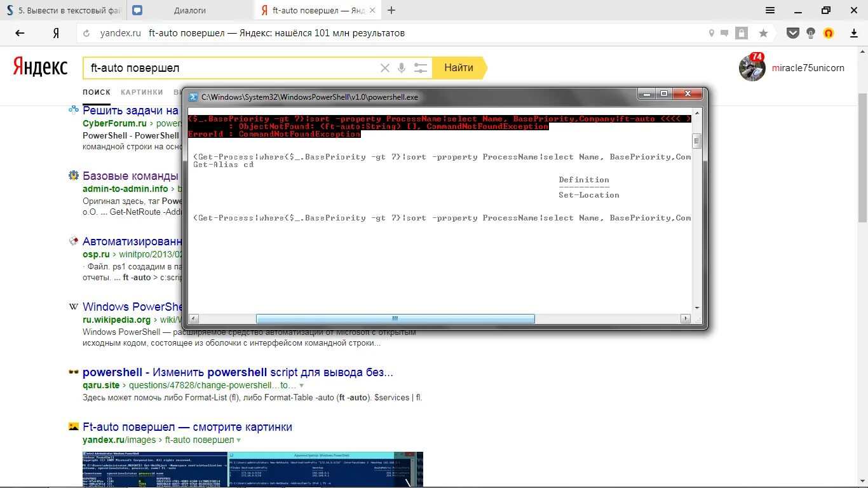Open a new browser tab with plus

[x=391, y=10]
